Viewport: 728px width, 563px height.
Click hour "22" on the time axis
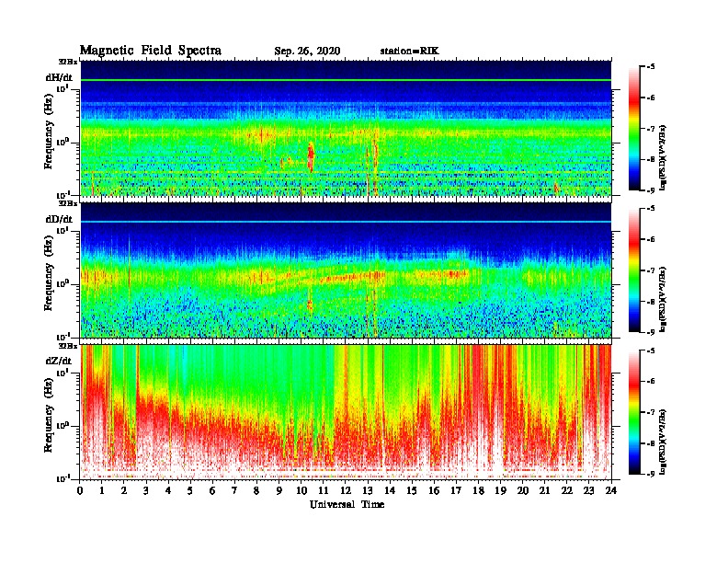567,491
